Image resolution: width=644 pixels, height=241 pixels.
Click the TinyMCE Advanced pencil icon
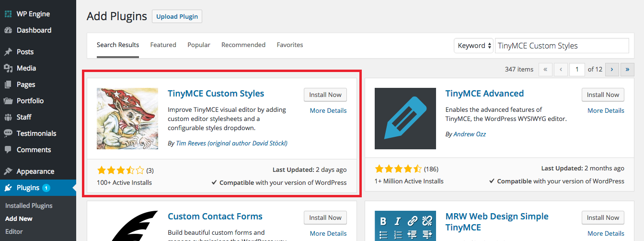click(x=405, y=119)
